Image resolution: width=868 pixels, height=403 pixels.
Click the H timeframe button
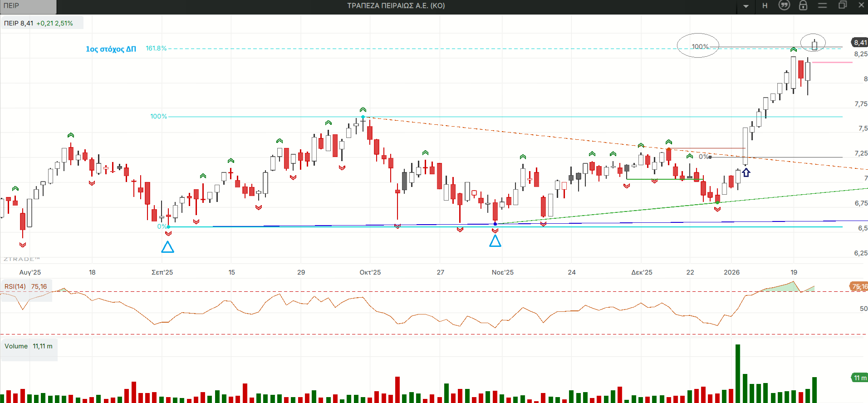(765, 5)
